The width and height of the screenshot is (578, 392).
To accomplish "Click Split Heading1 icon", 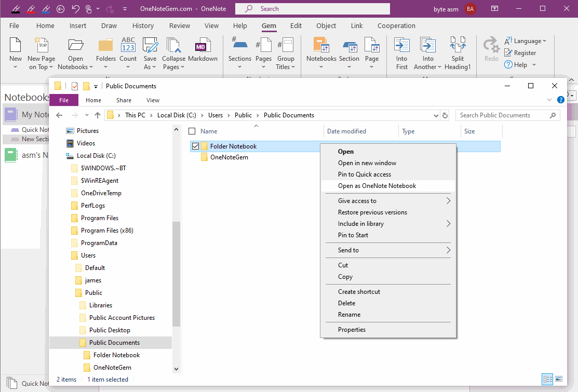I will pyautogui.click(x=458, y=45).
